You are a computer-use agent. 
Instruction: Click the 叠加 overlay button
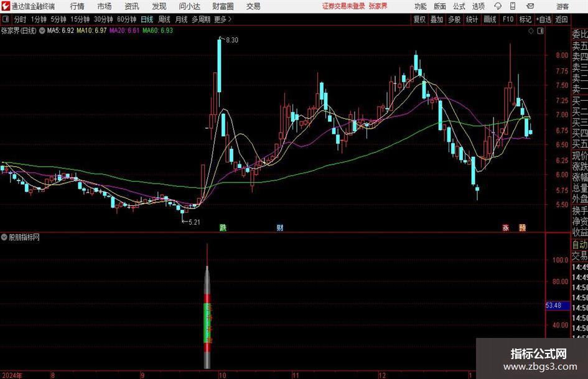[437, 19]
